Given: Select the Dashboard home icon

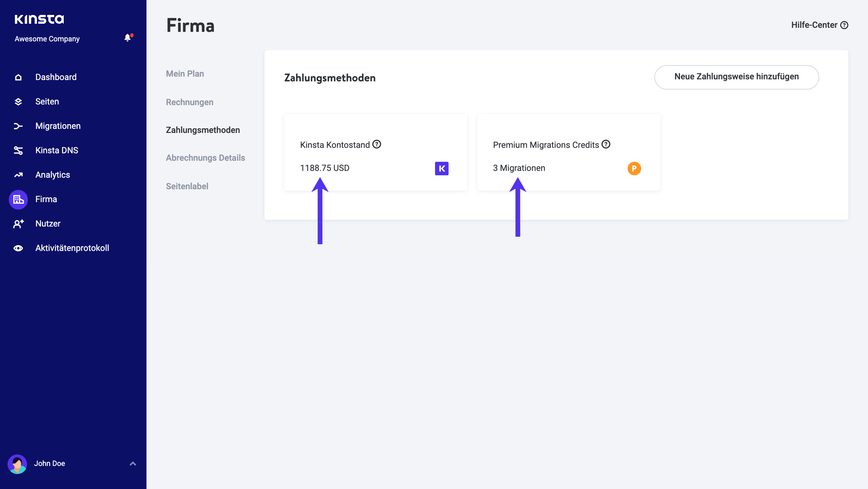Looking at the screenshot, I should (18, 77).
